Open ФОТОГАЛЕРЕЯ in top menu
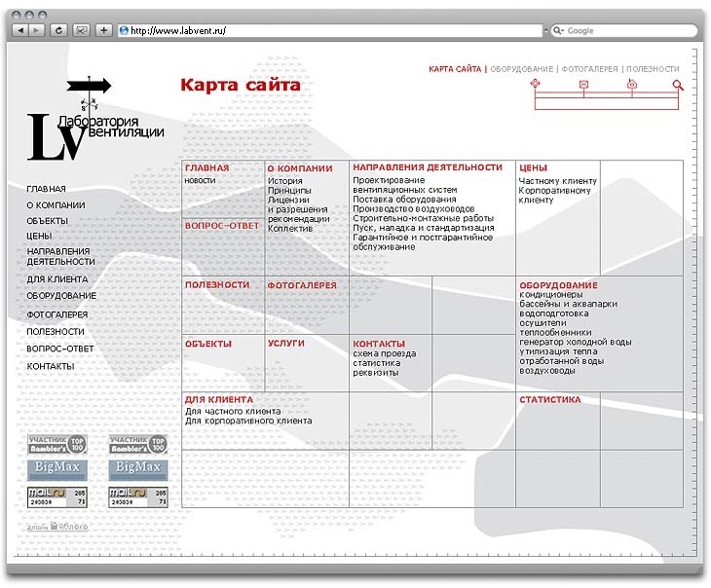711x588 pixels. point(589,69)
